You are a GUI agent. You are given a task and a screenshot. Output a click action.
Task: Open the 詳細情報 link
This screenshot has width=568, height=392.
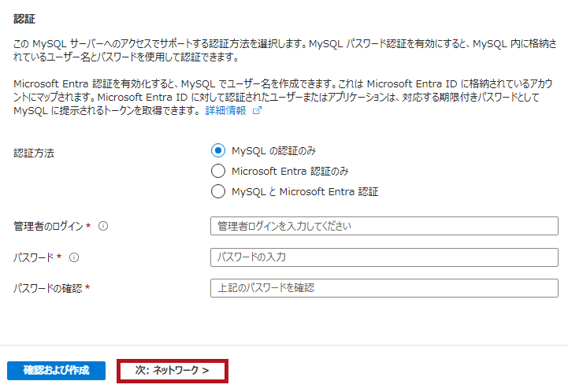pos(225,111)
